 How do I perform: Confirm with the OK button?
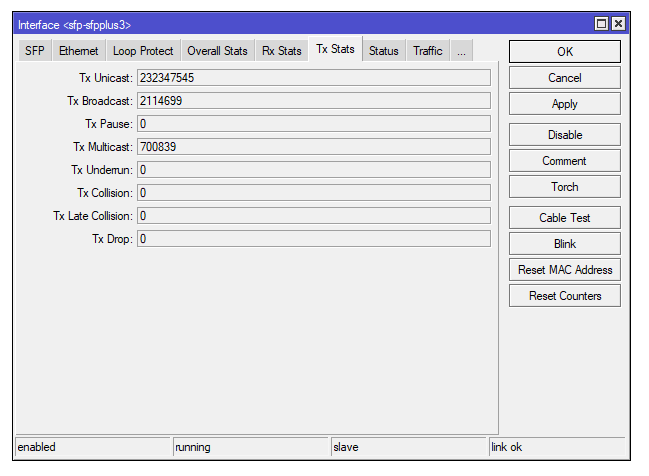[565, 52]
